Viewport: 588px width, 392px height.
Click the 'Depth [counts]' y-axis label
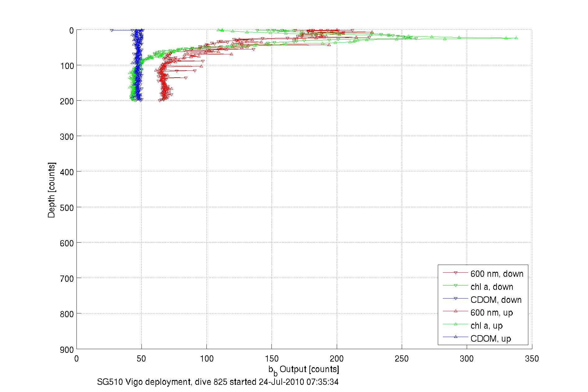pos(52,190)
